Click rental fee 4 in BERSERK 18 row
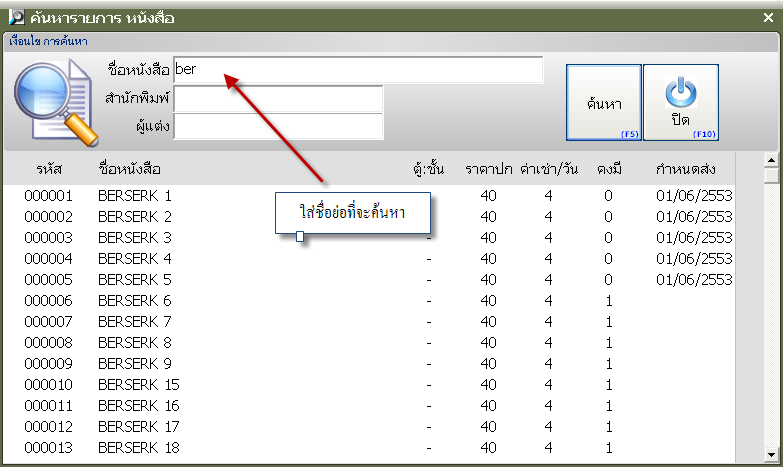The height and width of the screenshot is (467, 783). coord(548,448)
